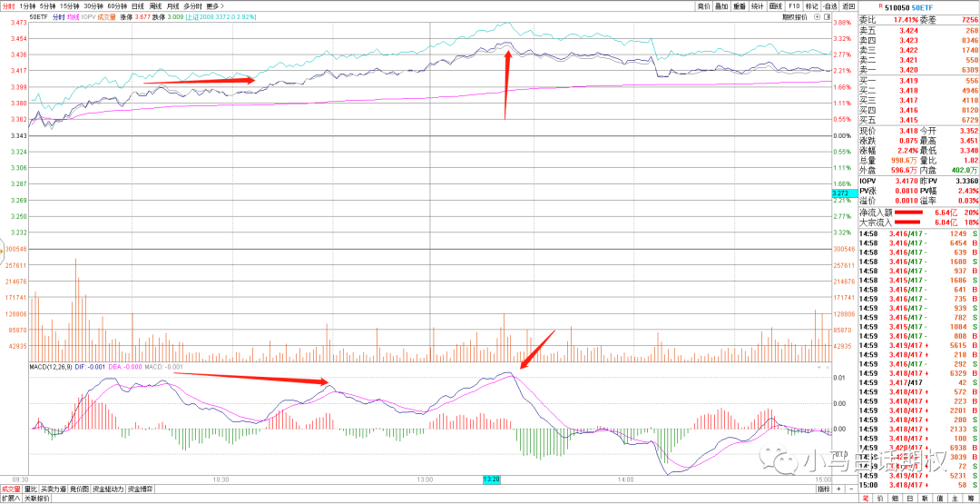Image resolution: width=980 pixels, height=504 pixels.
Task: Toggle the side panel icon beside 期权报价
Action: (827, 17)
